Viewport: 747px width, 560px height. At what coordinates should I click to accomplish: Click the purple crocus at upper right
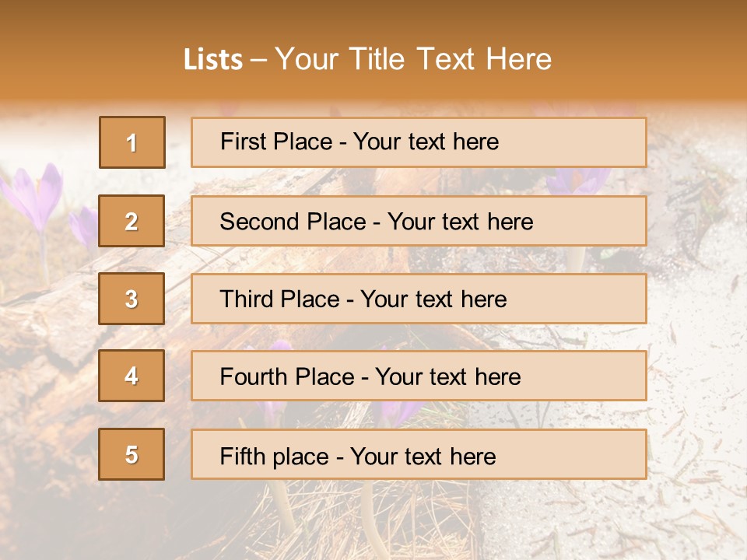point(577,182)
